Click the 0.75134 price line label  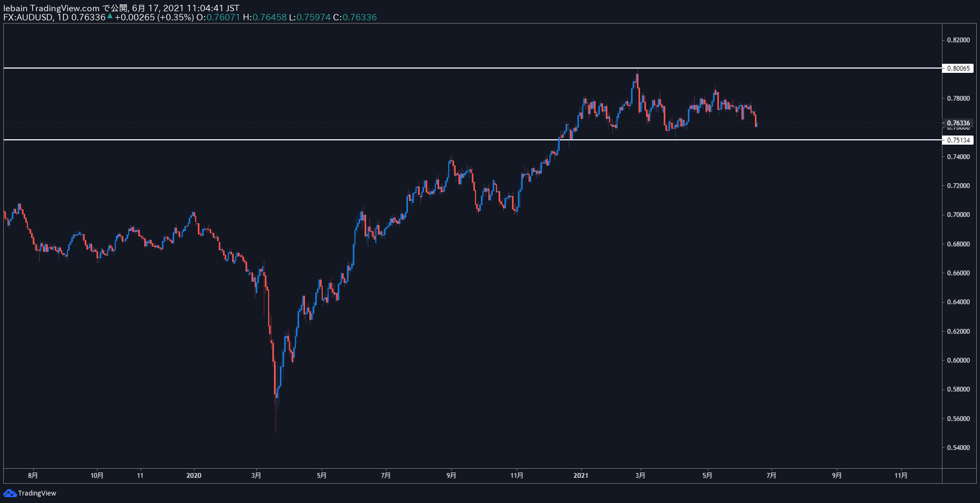(957, 140)
